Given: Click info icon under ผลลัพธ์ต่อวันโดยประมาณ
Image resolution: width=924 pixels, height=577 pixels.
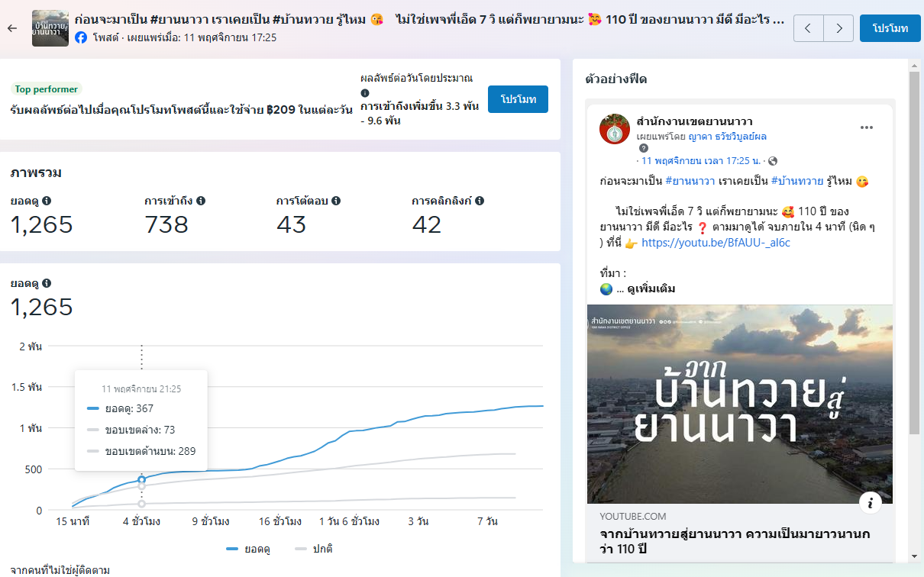Looking at the screenshot, I should click(365, 93).
